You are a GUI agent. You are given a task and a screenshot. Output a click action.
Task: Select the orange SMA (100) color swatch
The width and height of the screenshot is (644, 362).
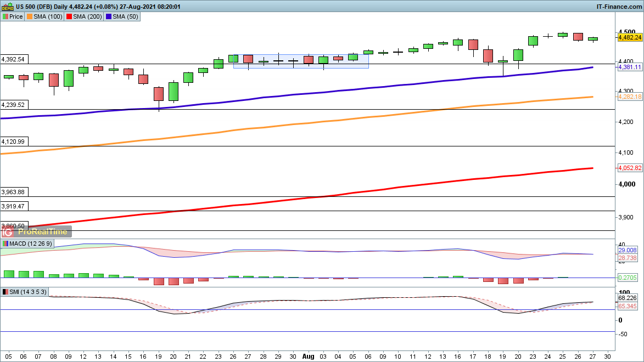pyautogui.click(x=30, y=16)
